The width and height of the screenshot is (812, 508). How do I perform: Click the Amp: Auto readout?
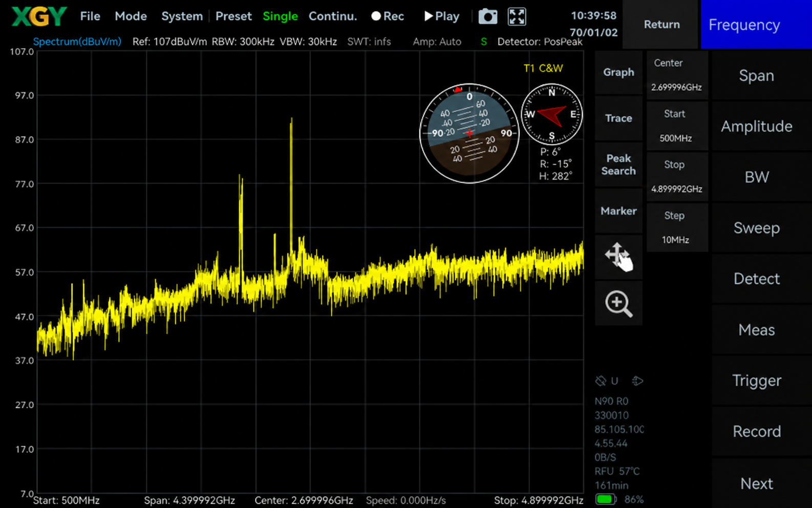point(437,41)
